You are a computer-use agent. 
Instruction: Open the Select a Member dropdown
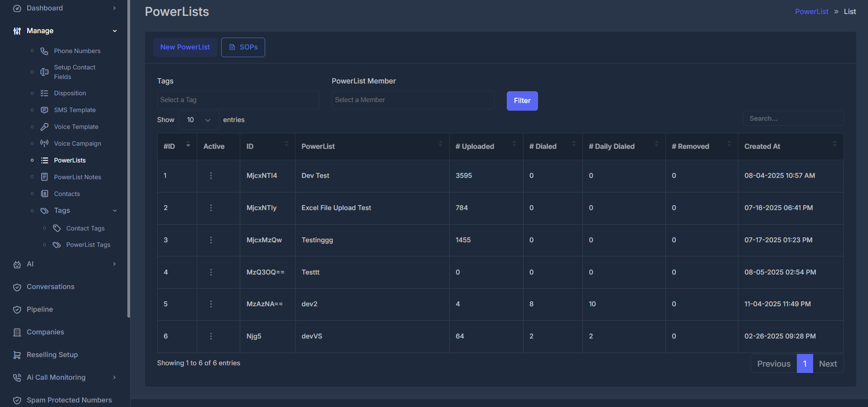(x=413, y=100)
